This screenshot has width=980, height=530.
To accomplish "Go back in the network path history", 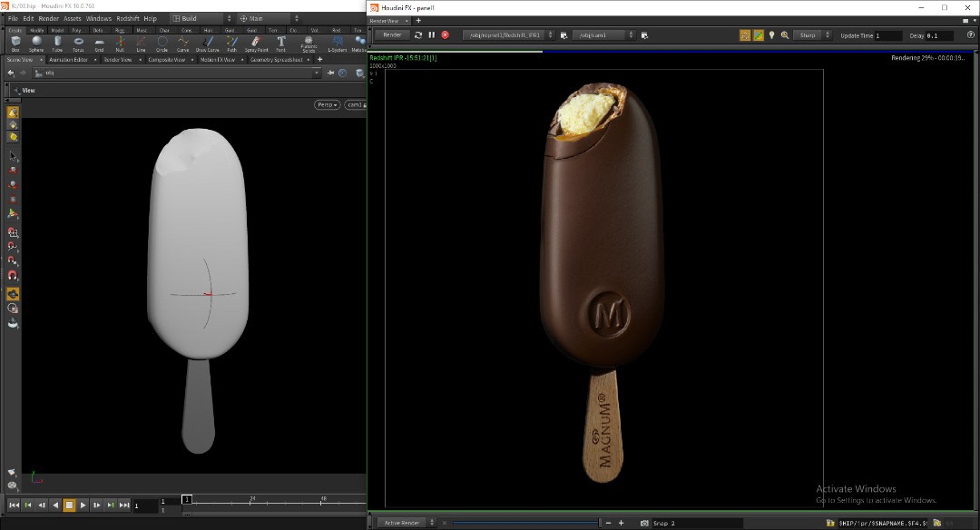I will pos(11,74).
